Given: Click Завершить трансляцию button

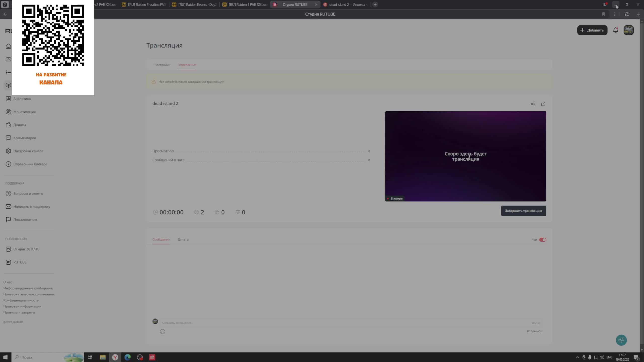Looking at the screenshot, I should 523,211.
